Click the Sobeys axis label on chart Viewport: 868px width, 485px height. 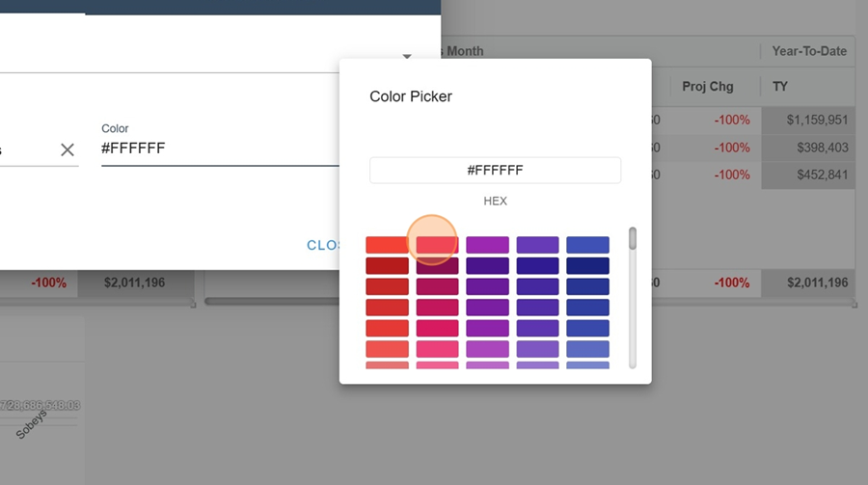35,423
